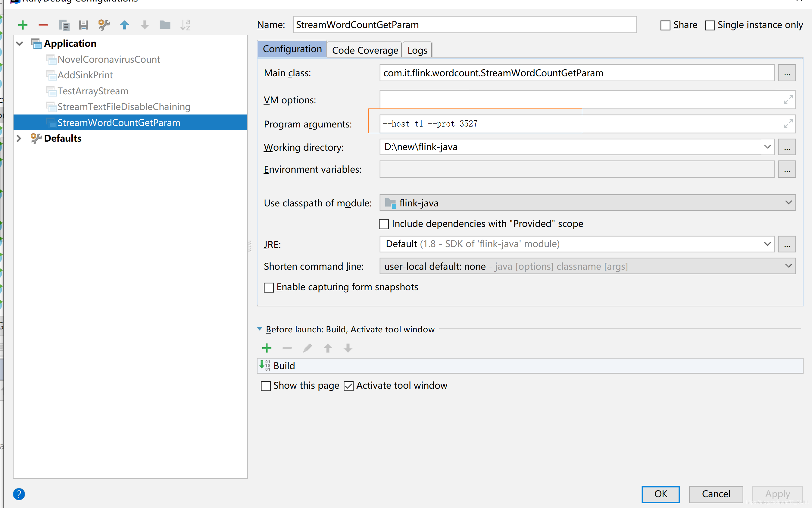The width and height of the screenshot is (812, 508).
Task: Open the Working directory dropdown
Action: click(767, 147)
